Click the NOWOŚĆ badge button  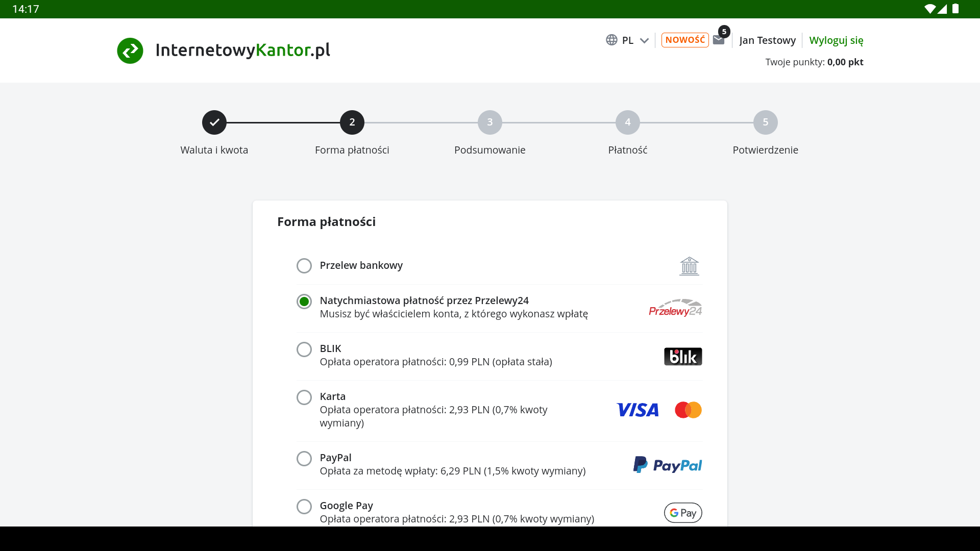tap(685, 40)
